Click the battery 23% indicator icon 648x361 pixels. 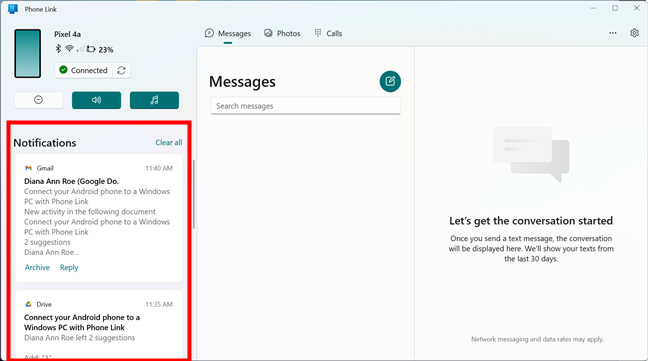pos(91,49)
